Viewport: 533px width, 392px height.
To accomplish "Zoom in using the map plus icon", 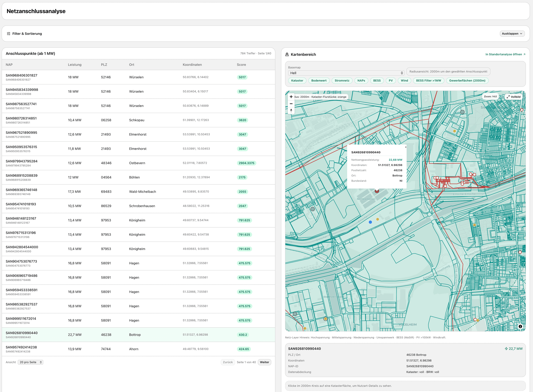I will 291,97.
